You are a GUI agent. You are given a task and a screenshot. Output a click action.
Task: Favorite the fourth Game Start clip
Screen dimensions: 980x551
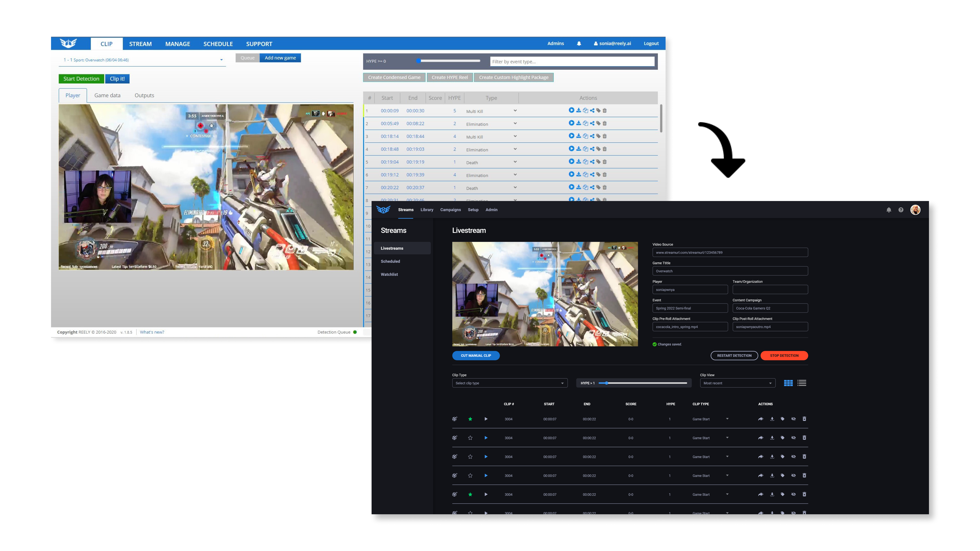point(470,475)
